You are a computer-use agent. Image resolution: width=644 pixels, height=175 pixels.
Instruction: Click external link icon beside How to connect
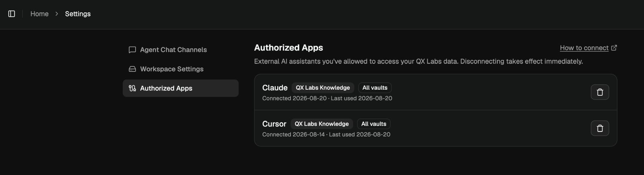[614, 48]
